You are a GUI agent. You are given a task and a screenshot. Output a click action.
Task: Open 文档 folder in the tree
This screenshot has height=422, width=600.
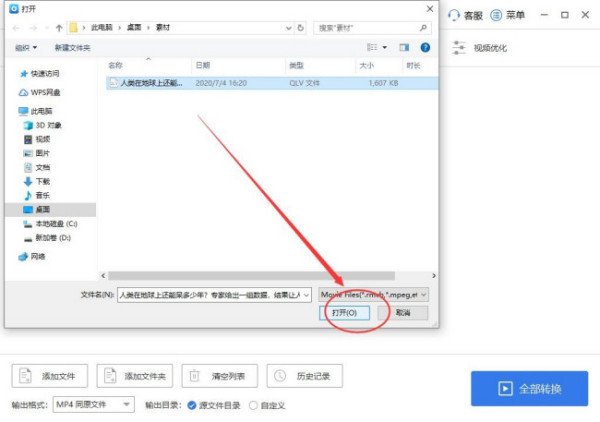(x=37, y=167)
